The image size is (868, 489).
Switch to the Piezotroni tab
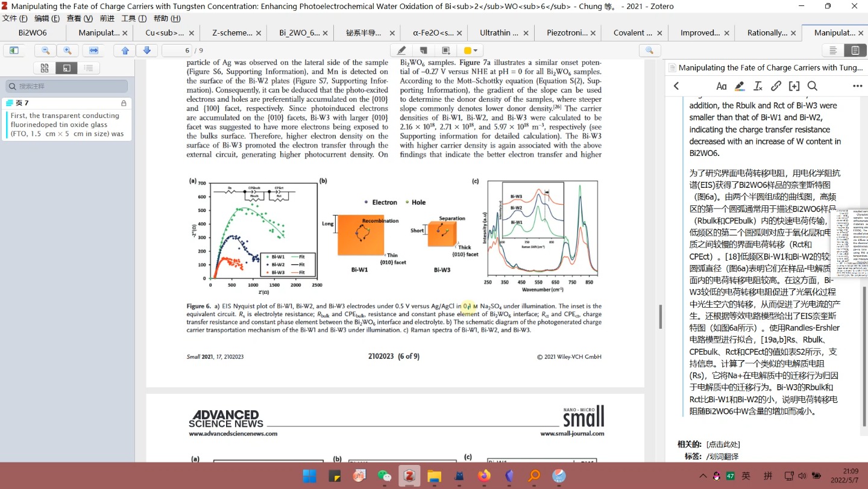click(567, 33)
